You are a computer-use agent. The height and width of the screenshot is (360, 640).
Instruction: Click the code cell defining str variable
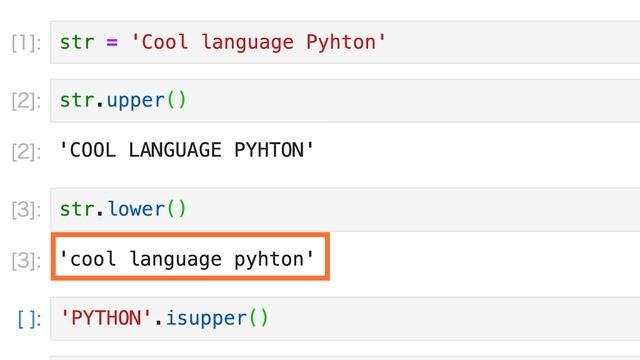click(345, 42)
